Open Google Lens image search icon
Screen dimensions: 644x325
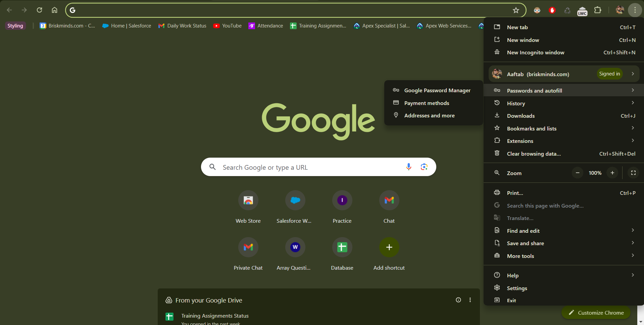(424, 167)
